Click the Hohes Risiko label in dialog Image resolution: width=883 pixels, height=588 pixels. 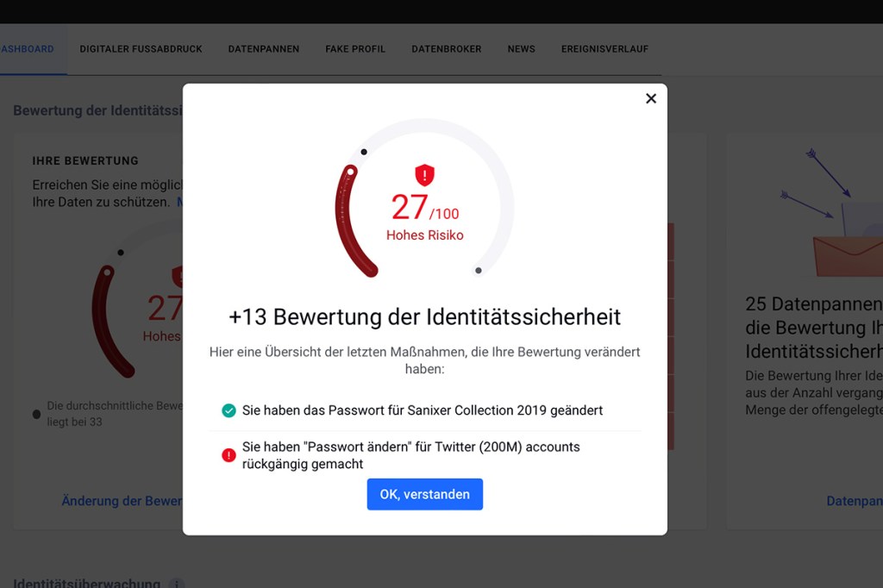[424, 235]
